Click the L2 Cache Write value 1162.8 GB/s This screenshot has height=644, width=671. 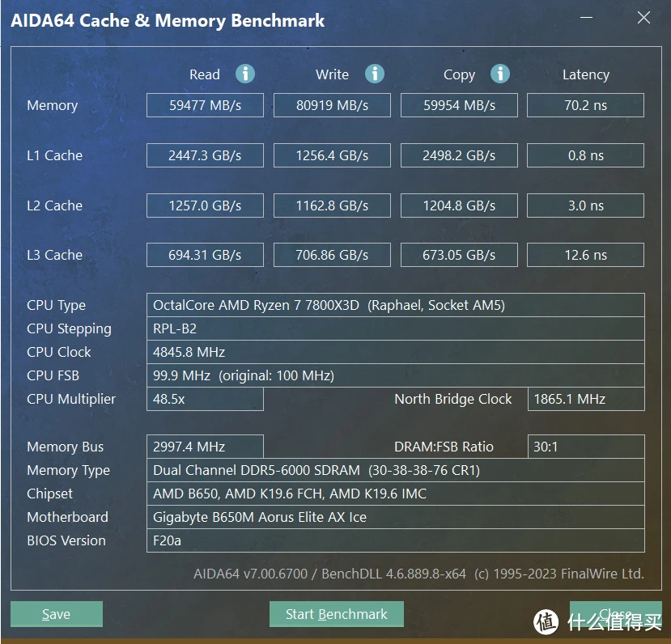pos(332,205)
